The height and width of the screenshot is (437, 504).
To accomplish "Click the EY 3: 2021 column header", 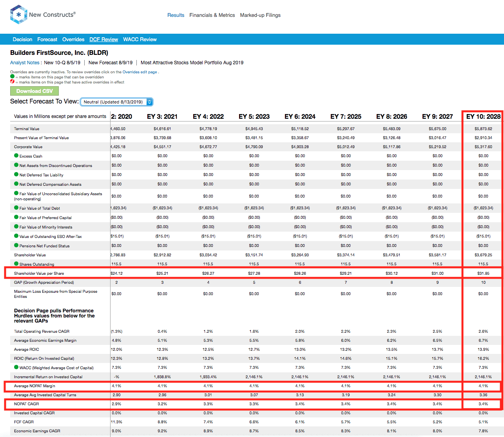I will 162,116.
